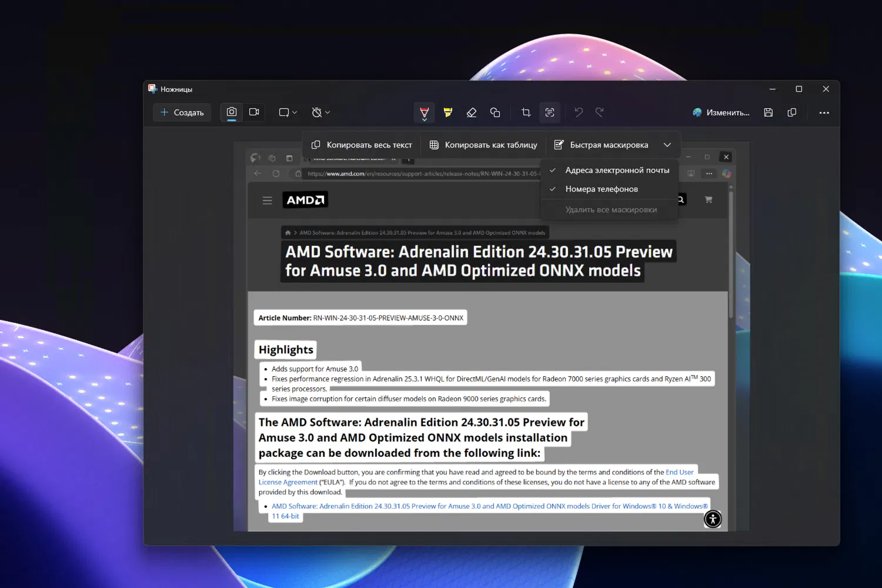882x588 pixels.
Task: Switch to the snapshot camera mode
Action: (x=232, y=112)
